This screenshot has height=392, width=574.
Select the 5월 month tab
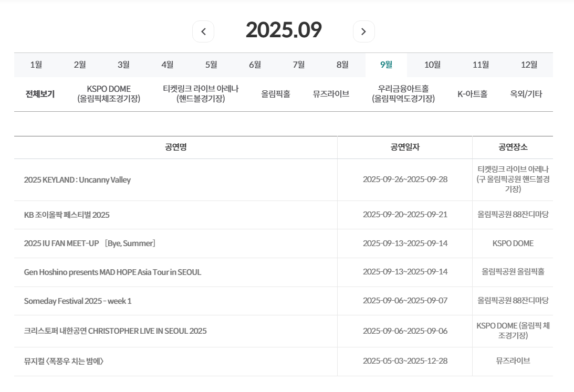211,65
